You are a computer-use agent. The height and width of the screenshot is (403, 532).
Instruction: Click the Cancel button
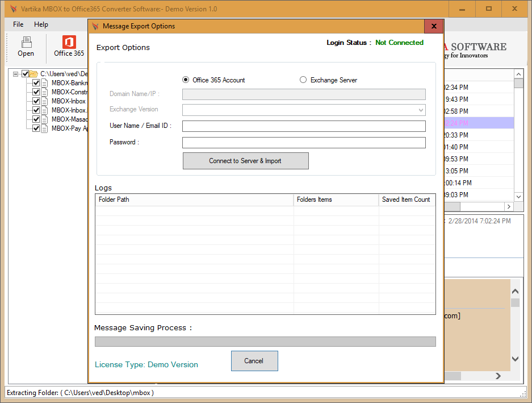[254, 361]
